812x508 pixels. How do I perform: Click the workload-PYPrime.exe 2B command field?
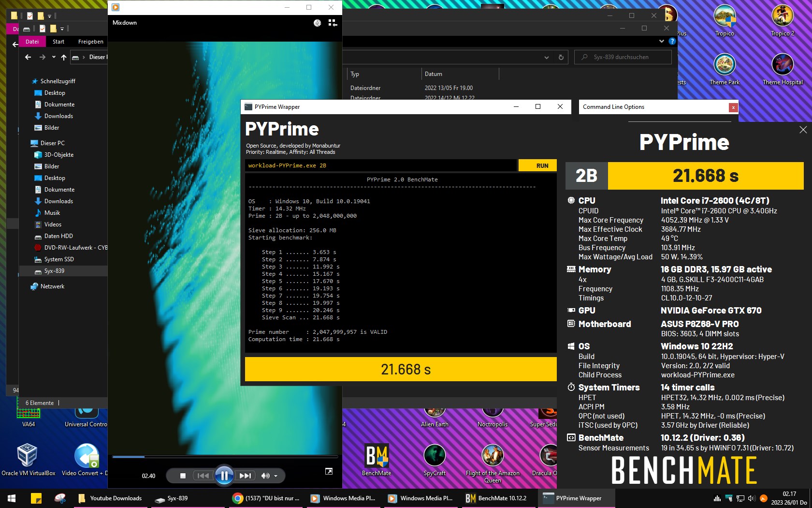tap(381, 165)
